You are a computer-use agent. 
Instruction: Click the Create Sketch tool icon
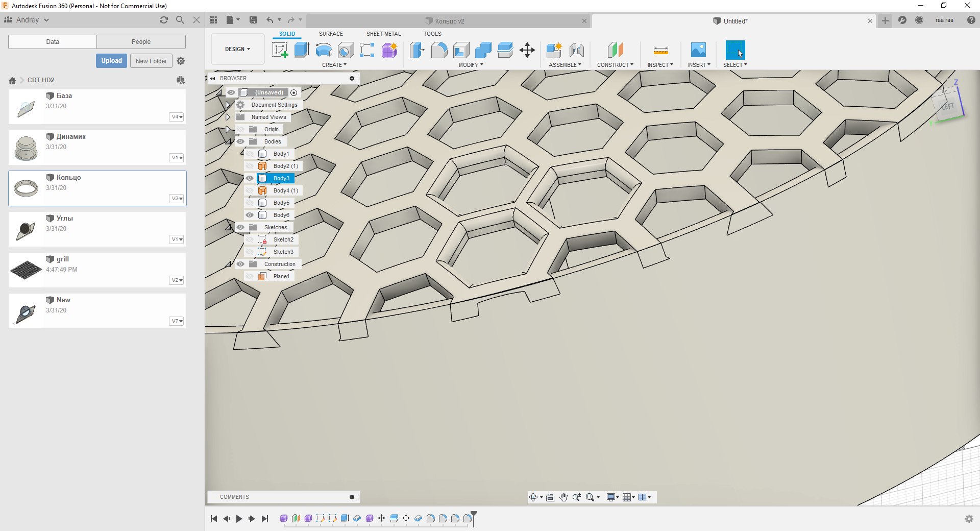point(280,50)
